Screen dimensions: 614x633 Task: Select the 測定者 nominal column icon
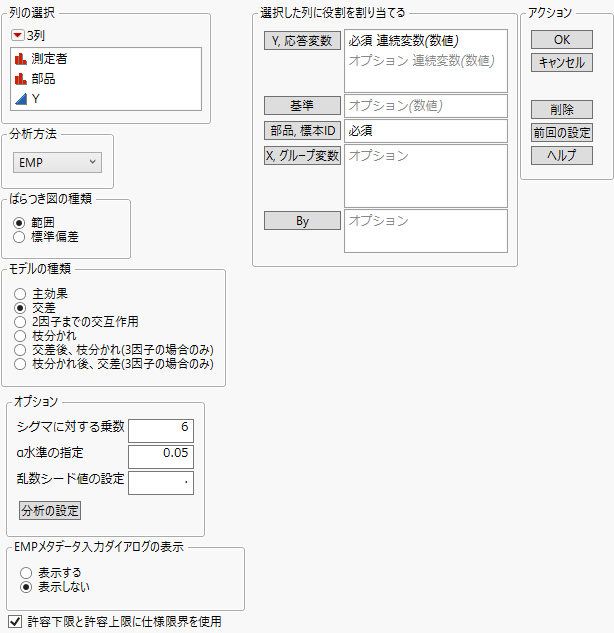[x=21, y=59]
